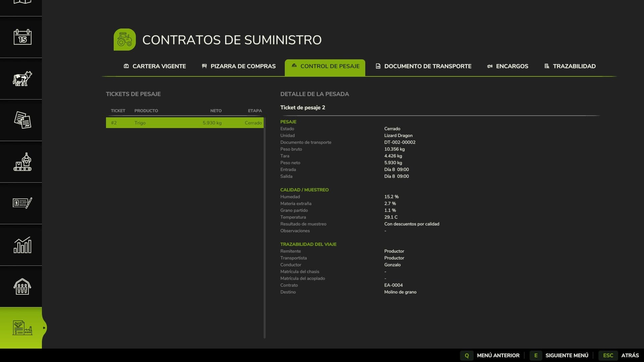Open the animals cow icon in sidebar
This screenshot has width=644, height=362.
tap(22, 79)
